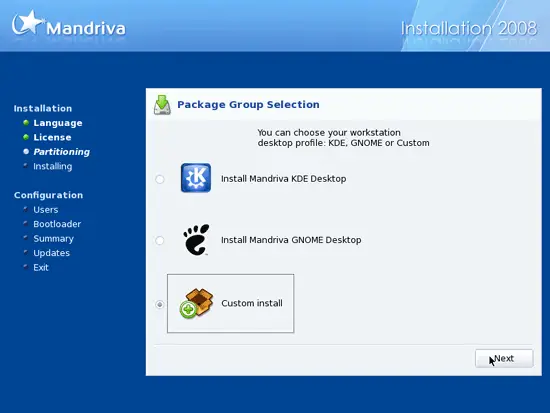Click the Users configuration step
Viewport: 550px width, 413px height.
[46, 210]
